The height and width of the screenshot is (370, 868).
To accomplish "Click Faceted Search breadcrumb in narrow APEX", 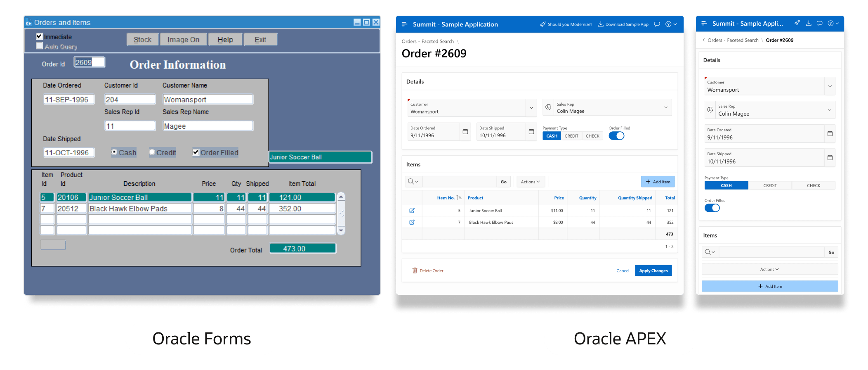I will coord(743,40).
